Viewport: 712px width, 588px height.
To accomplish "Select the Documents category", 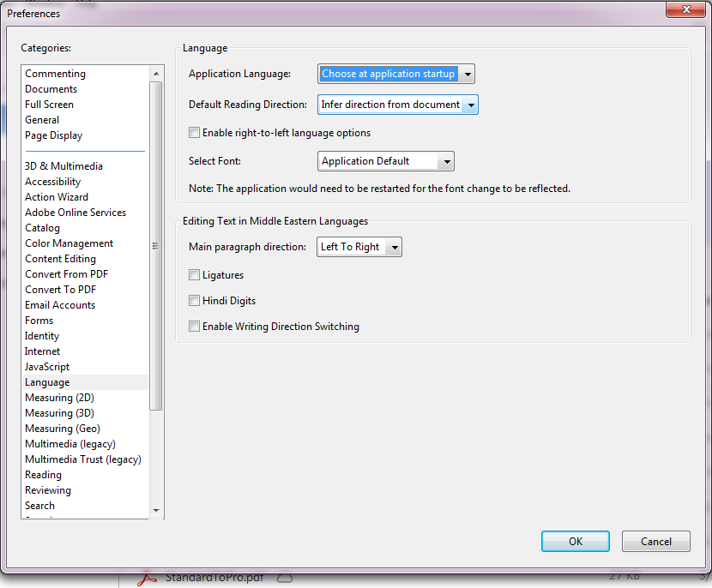I will (51, 88).
